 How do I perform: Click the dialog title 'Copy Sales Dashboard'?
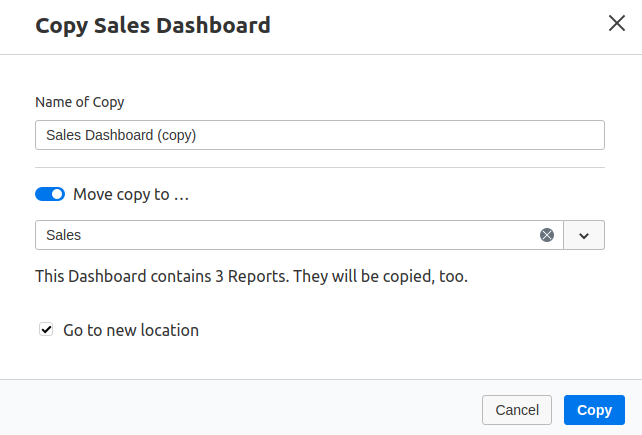click(153, 25)
